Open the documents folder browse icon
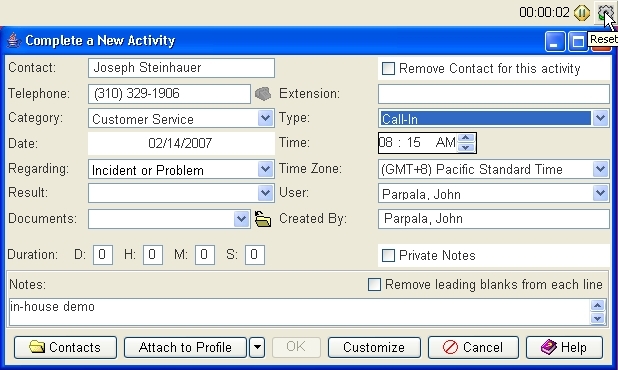618x370 pixels. tap(263, 219)
